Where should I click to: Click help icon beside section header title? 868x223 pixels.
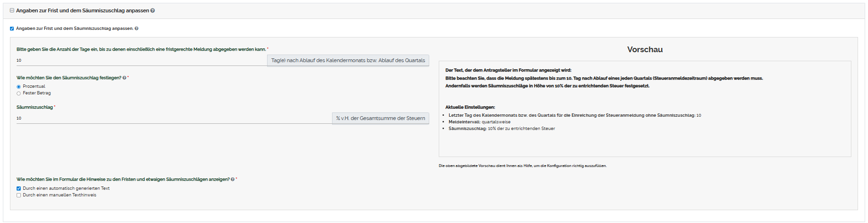[x=153, y=10]
